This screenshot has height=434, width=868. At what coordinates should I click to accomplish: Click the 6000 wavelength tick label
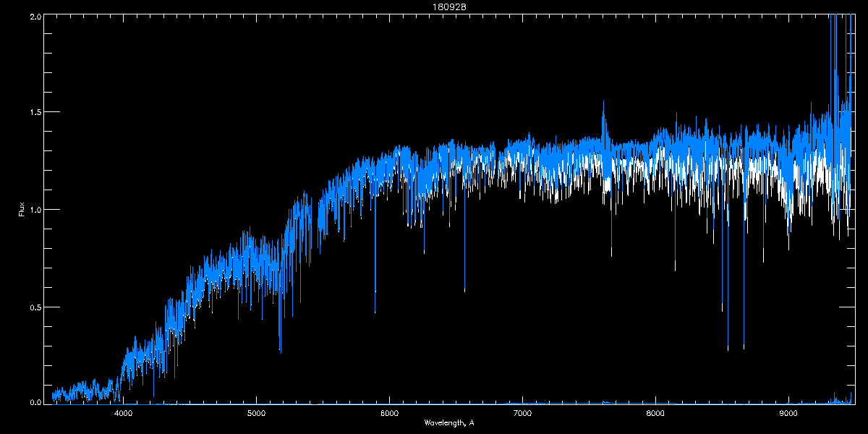click(x=390, y=413)
